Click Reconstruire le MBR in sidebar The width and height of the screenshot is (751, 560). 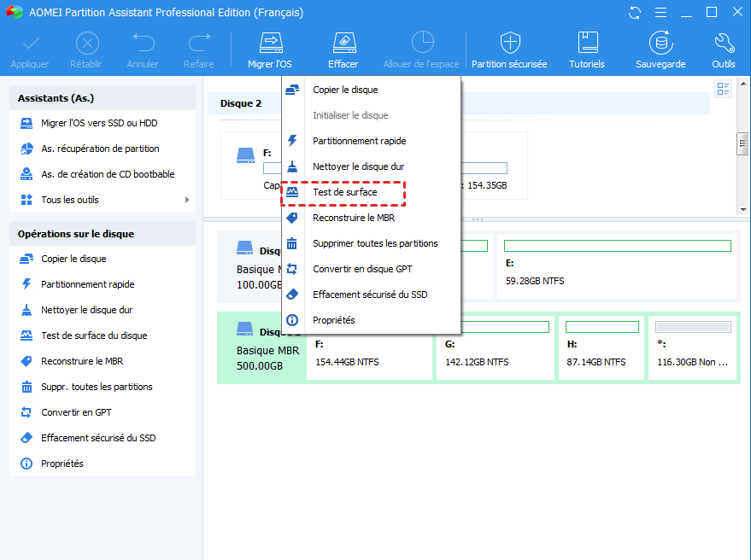pyautogui.click(x=103, y=361)
